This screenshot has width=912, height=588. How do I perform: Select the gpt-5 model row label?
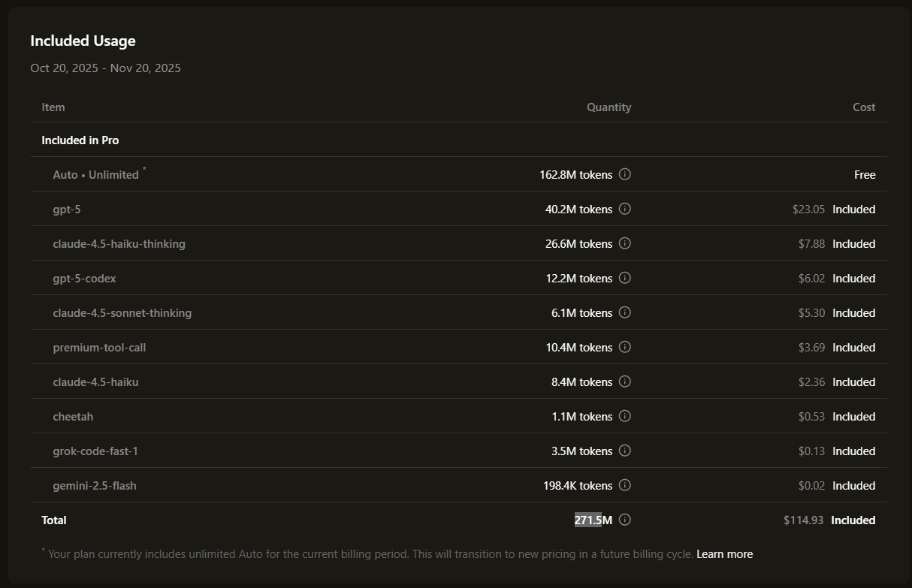[x=67, y=210]
